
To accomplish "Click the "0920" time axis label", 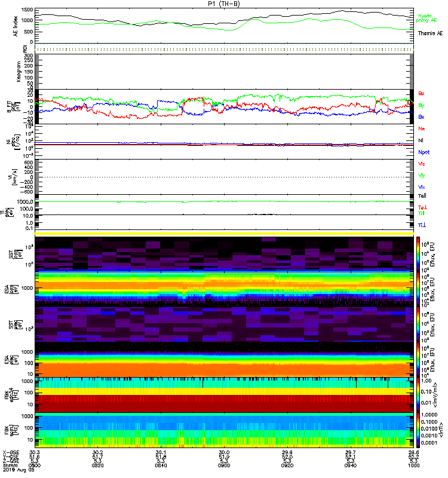I will 287,465.
